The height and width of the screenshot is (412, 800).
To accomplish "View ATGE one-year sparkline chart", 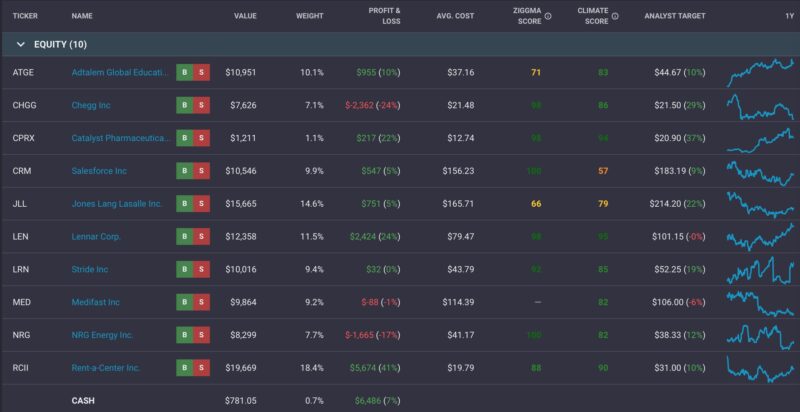I will 760,72.
